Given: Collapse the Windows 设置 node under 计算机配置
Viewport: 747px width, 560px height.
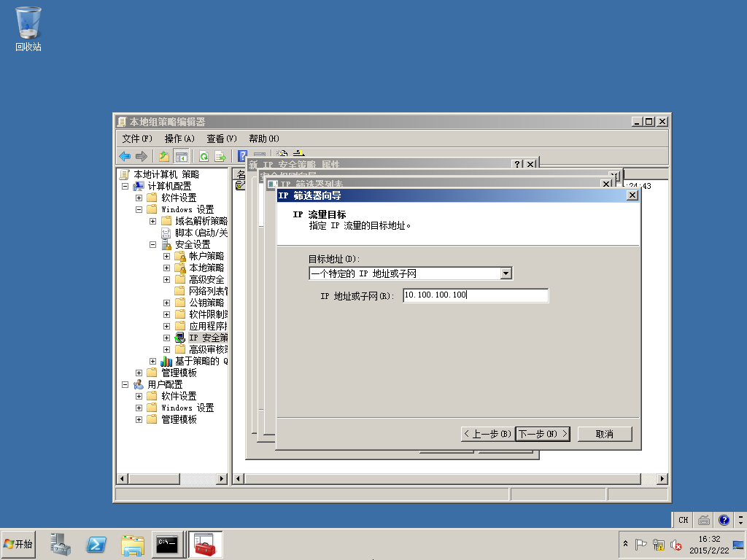Looking at the screenshot, I should click(x=139, y=209).
